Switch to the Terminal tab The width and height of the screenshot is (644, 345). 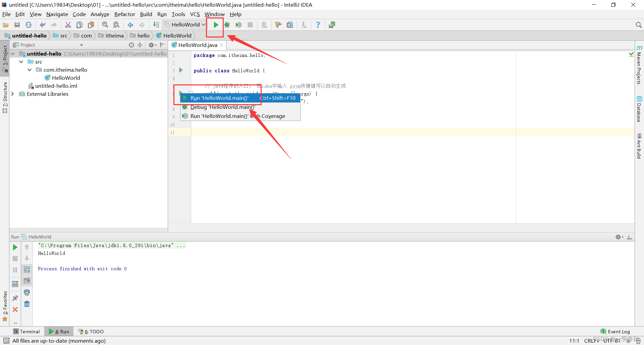point(27,331)
